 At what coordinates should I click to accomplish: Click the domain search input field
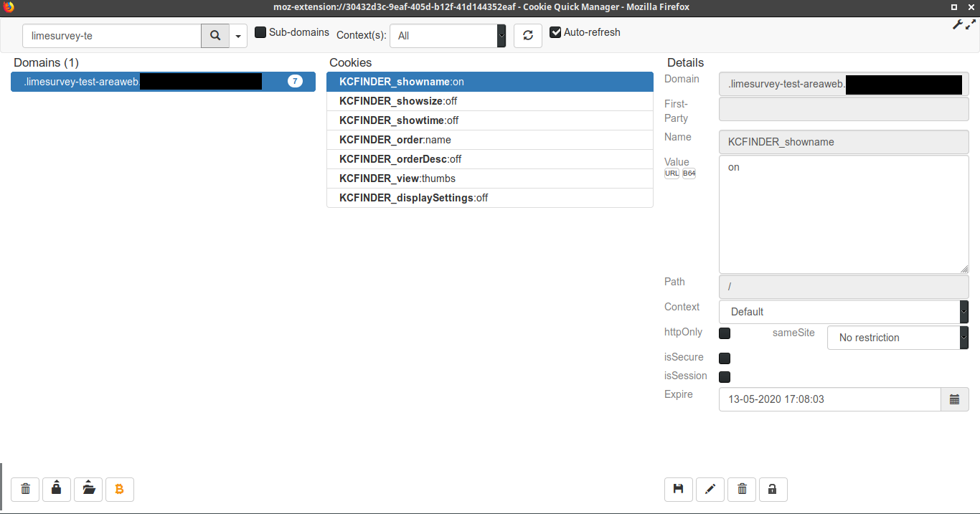point(112,36)
